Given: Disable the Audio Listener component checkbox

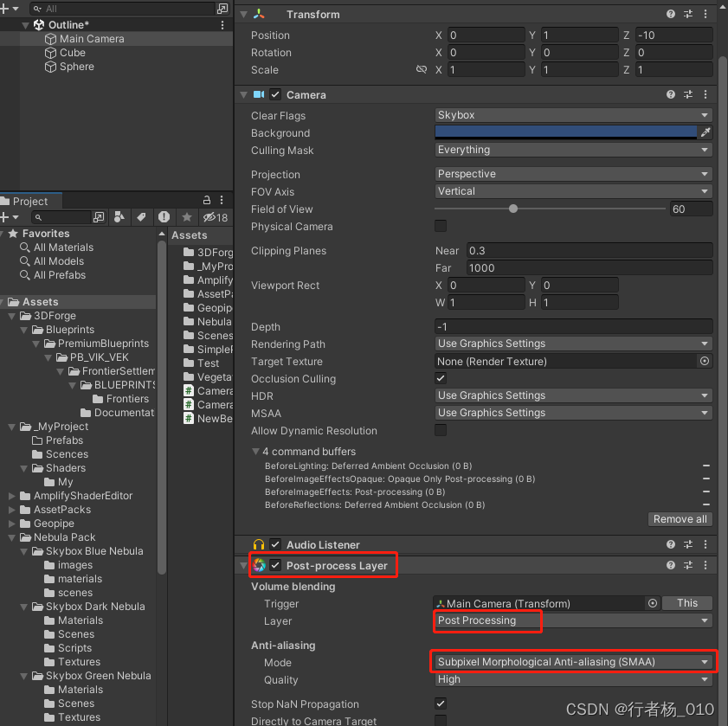Looking at the screenshot, I should click(275, 544).
